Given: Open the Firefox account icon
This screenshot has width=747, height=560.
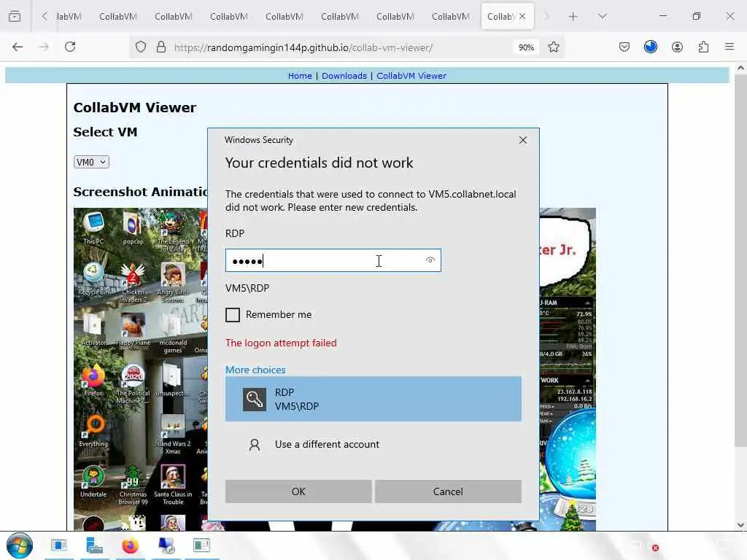Looking at the screenshot, I should point(677,47).
